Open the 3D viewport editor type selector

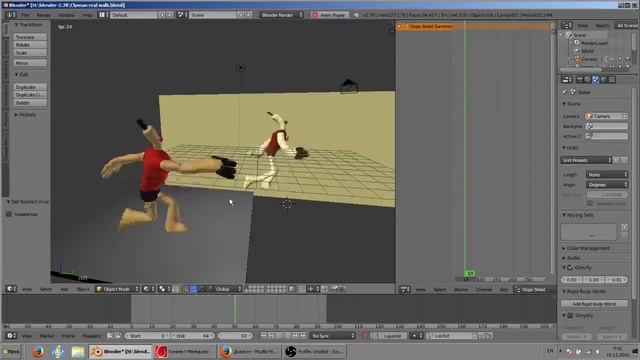pyautogui.click(x=11, y=289)
